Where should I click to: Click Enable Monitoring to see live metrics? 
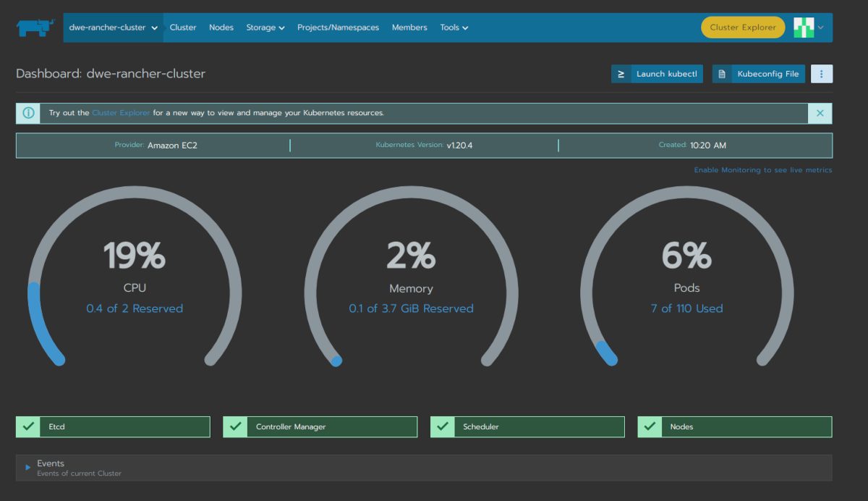point(763,170)
